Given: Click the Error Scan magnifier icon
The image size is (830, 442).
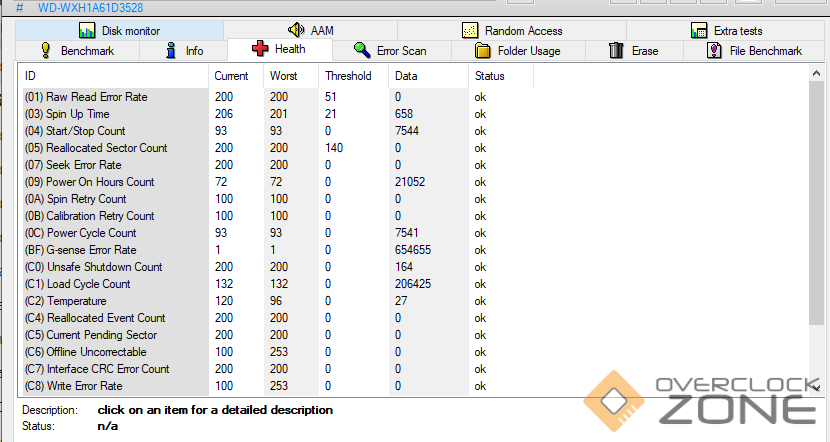Looking at the screenshot, I should click(362, 50).
